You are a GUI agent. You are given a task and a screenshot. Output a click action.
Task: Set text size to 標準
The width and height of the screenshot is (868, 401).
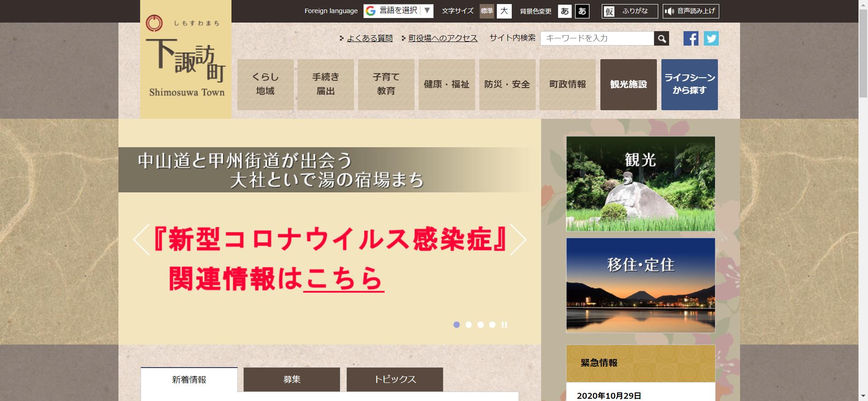point(487,11)
